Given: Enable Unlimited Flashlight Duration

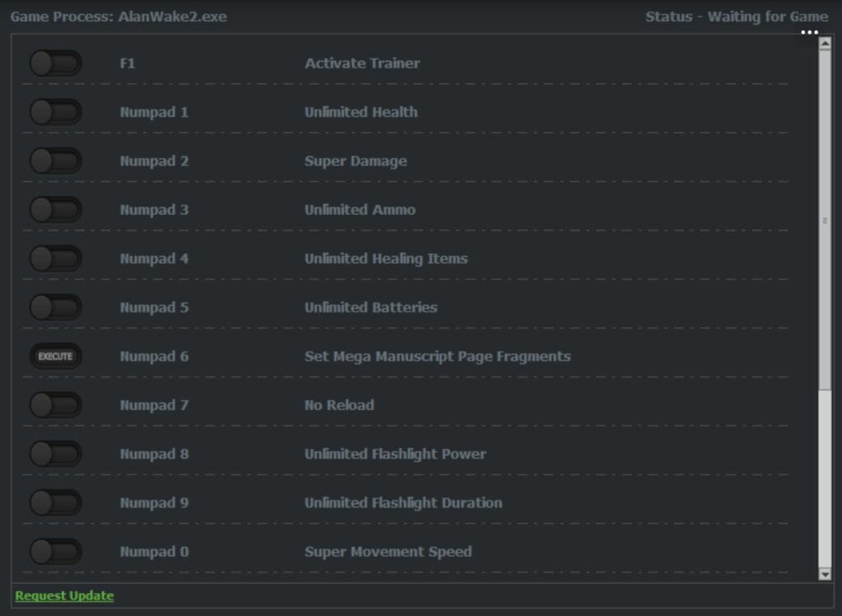Looking at the screenshot, I should coord(55,503).
